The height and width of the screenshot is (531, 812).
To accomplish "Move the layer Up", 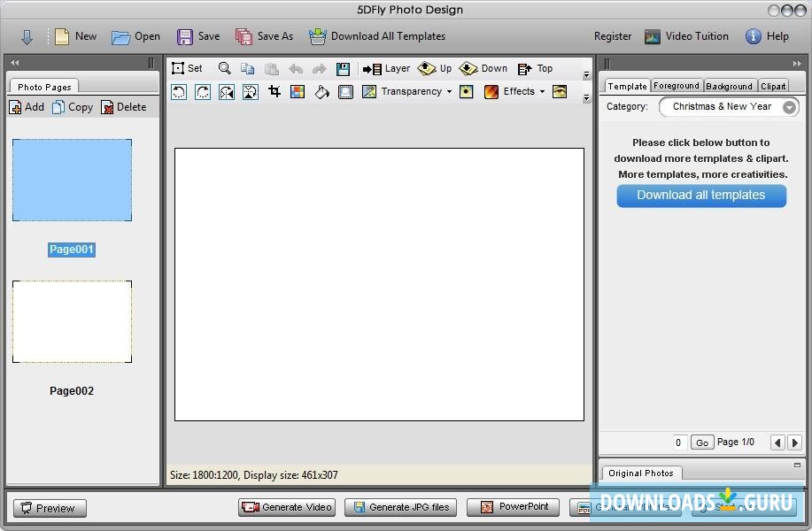I will pyautogui.click(x=435, y=68).
